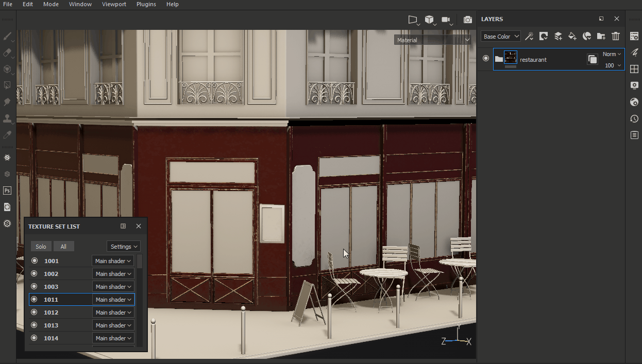Select the Eraser tool
Image resolution: width=642 pixels, height=364 pixels.
coord(7,53)
